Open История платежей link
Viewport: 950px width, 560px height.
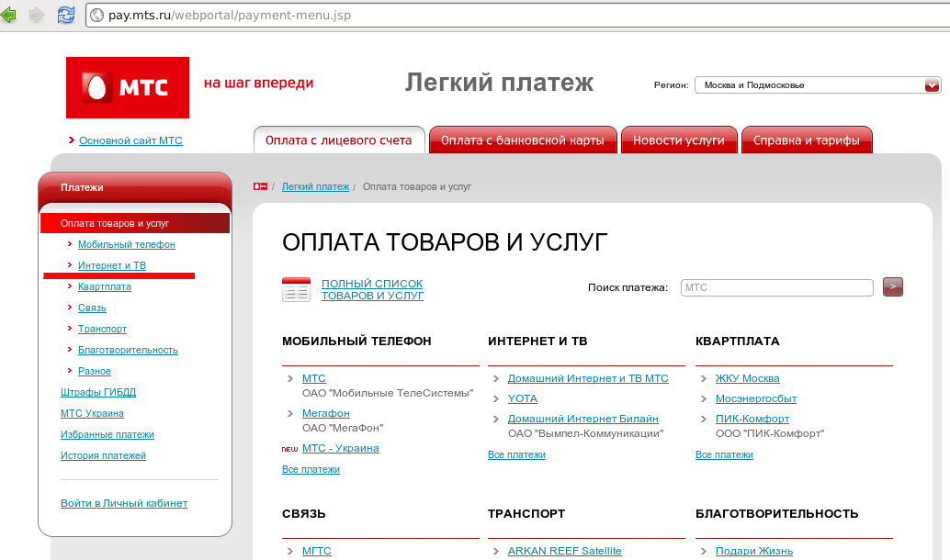[x=103, y=456]
